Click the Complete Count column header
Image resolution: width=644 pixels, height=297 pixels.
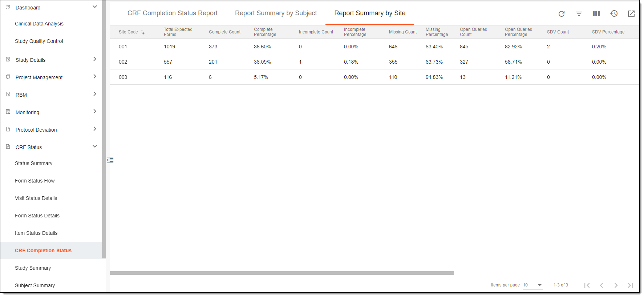pyautogui.click(x=224, y=32)
